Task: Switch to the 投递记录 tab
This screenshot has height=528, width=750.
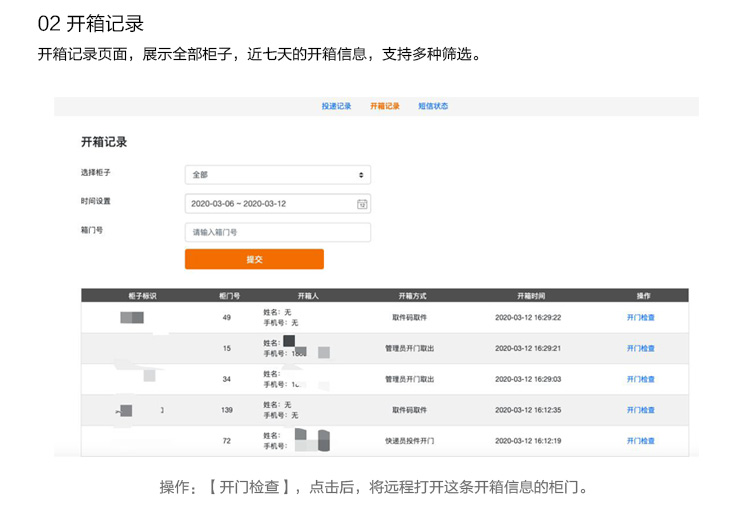Action: pyautogui.click(x=336, y=106)
